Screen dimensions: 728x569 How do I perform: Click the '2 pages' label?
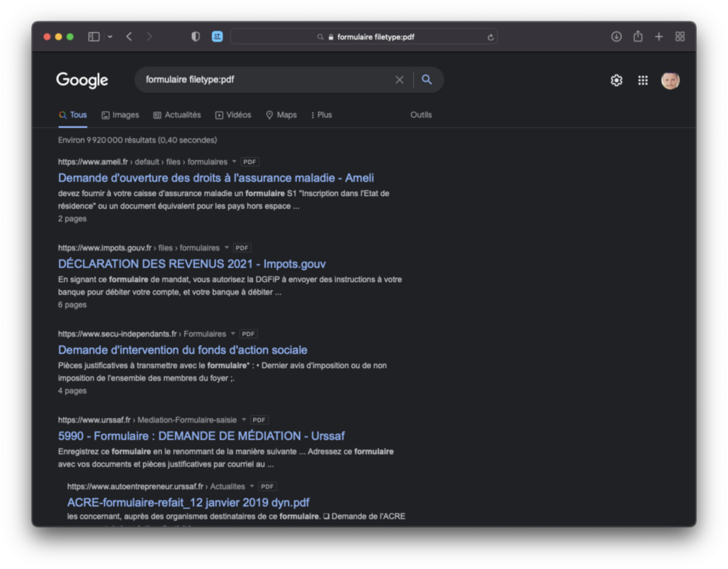[72, 219]
